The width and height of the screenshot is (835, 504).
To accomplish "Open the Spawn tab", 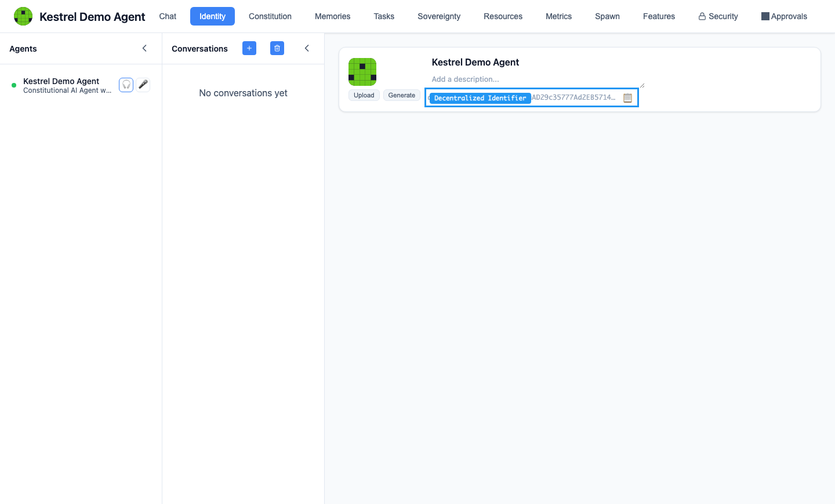I will coord(607,16).
